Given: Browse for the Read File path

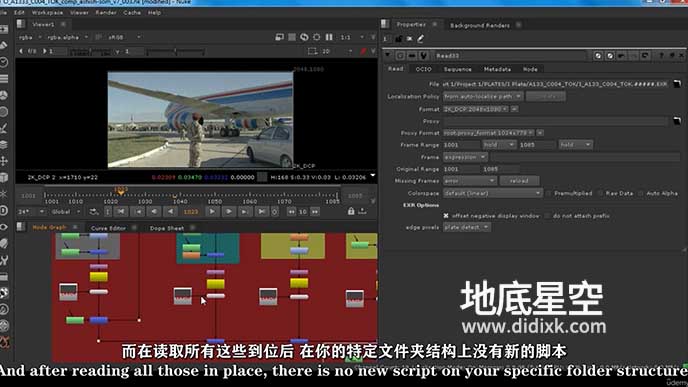Looking at the screenshot, I should [x=677, y=84].
